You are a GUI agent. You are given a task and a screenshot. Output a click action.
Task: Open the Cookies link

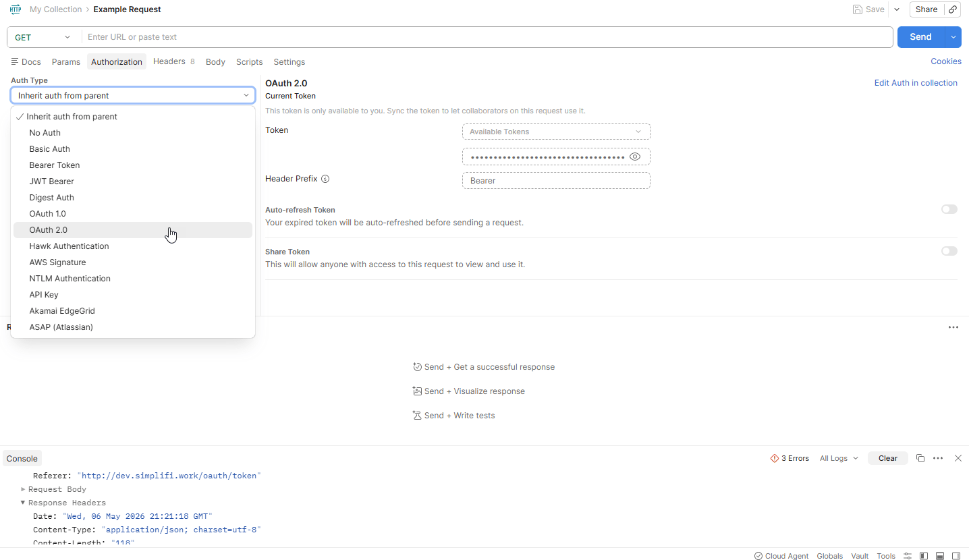coord(946,61)
